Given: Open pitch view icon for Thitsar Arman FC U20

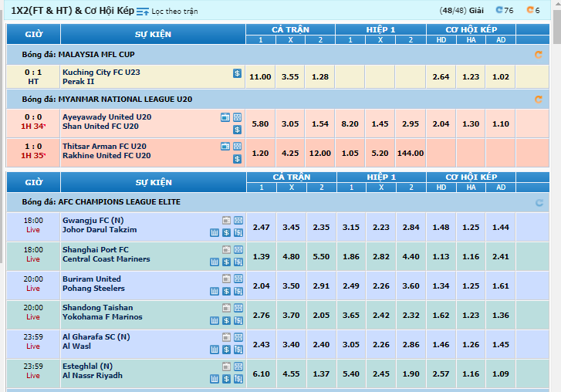Looking at the screenshot, I should pos(237,147).
